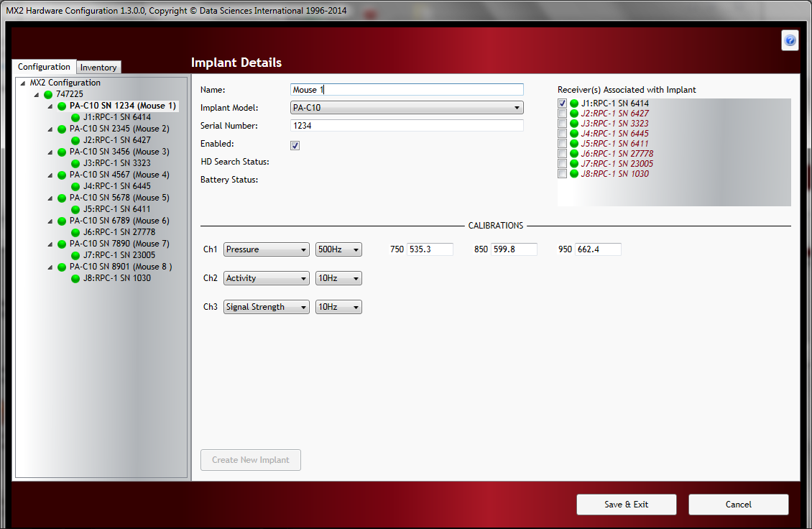812x529 pixels.
Task: Click the green indicator beside J1:RPC-1 SN 6414
Action: point(75,117)
